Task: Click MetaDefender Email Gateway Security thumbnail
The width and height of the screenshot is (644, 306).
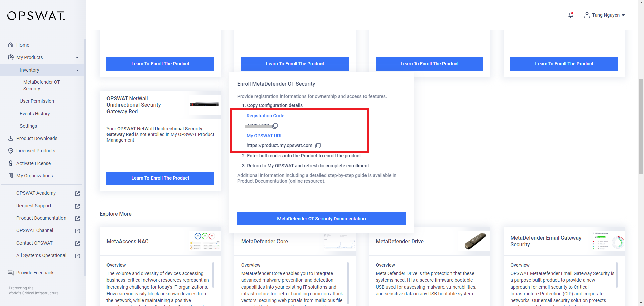Action: (608, 241)
